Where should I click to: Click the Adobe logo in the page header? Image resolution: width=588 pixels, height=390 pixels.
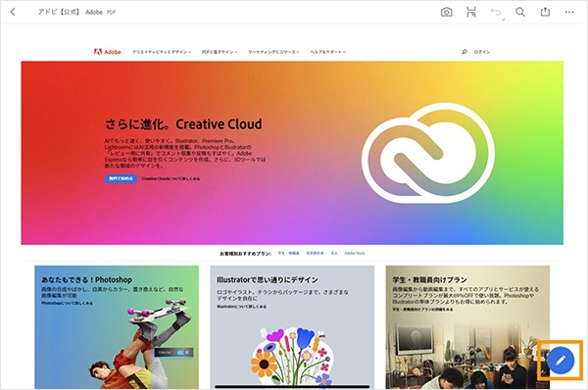click(x=108, y=52)
